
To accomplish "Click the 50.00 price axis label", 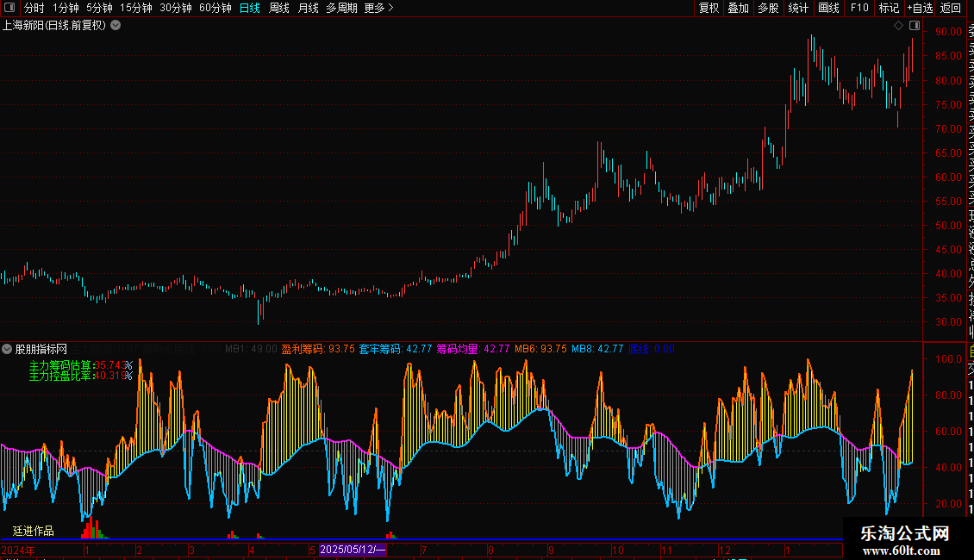I will tap(948, 226).
